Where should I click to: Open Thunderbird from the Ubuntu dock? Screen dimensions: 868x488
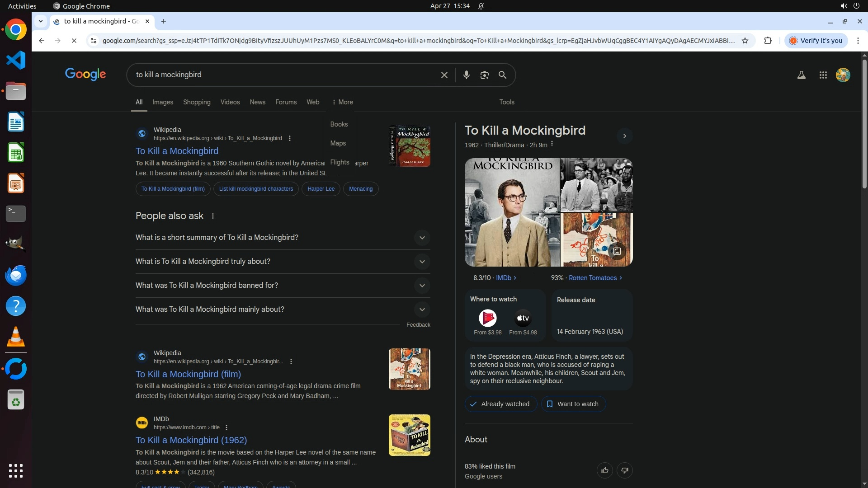tap(16, 276)
